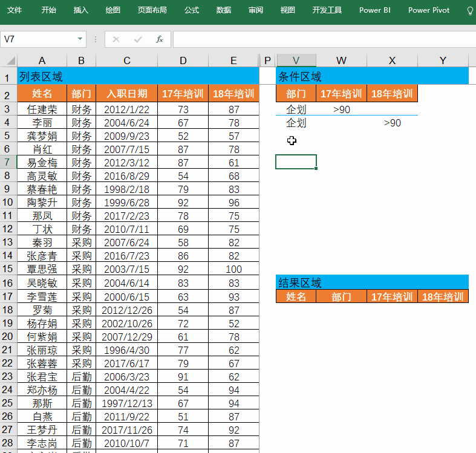Select the active cell V7
Viewport: 476px width, 453px height.
[296, 162]
